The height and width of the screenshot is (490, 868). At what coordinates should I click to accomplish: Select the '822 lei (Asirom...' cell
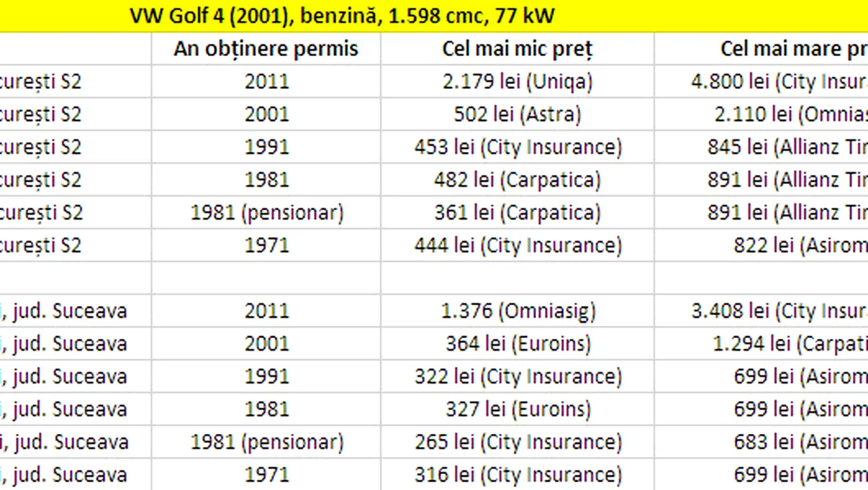[762, 246]
